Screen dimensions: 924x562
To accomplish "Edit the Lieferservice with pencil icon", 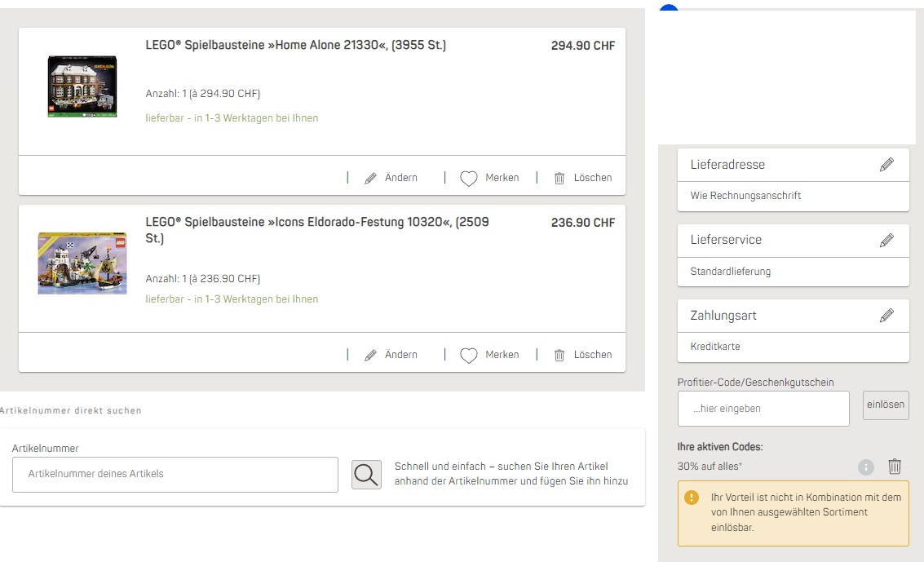I will click(x=886, y=240).
